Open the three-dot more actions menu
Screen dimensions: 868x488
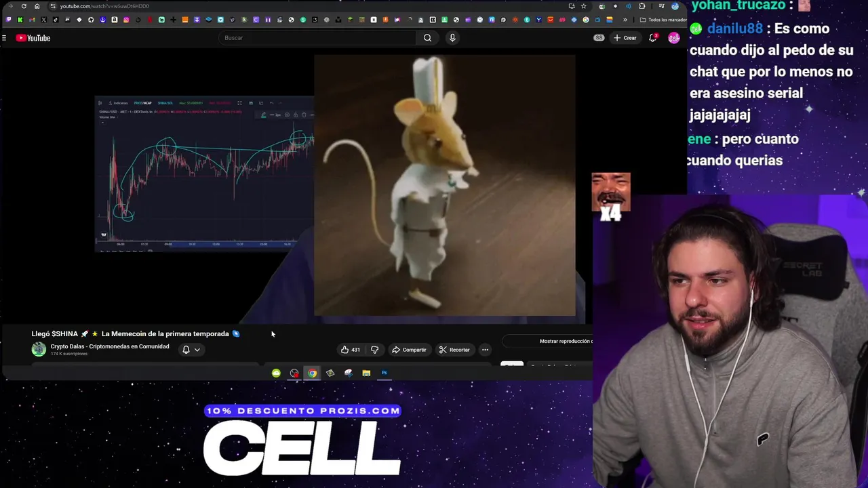[x=485, y=350]
